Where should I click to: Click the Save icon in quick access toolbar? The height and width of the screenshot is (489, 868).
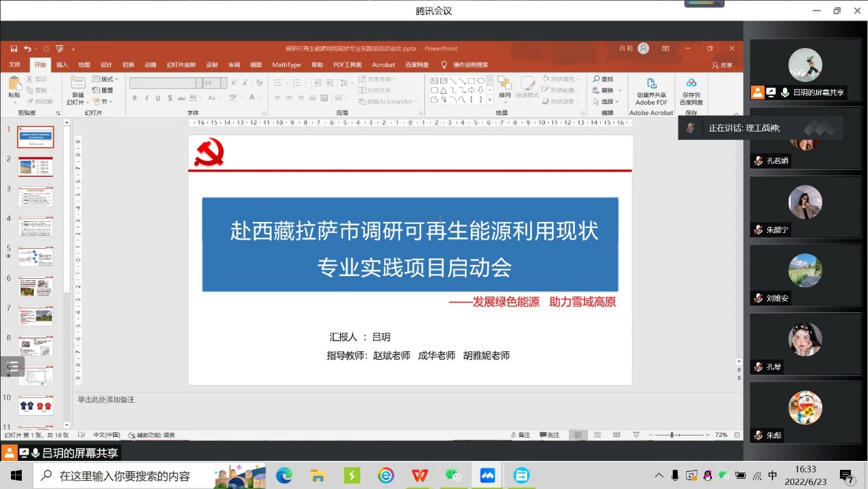click(14, 49)
